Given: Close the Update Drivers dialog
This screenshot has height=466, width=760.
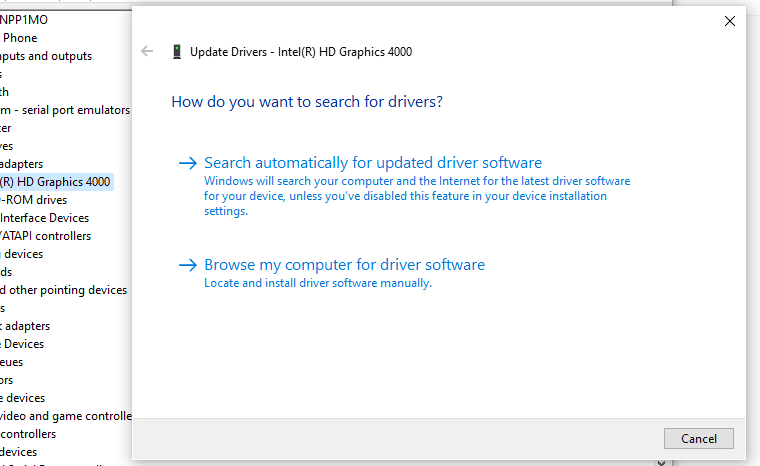Looking at the screenshot, I should coord(729,21).
